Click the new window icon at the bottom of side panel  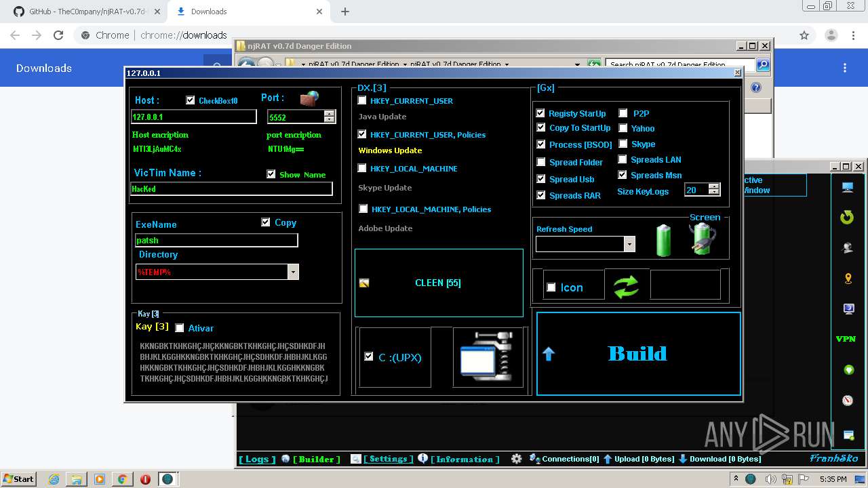[848, 434]
